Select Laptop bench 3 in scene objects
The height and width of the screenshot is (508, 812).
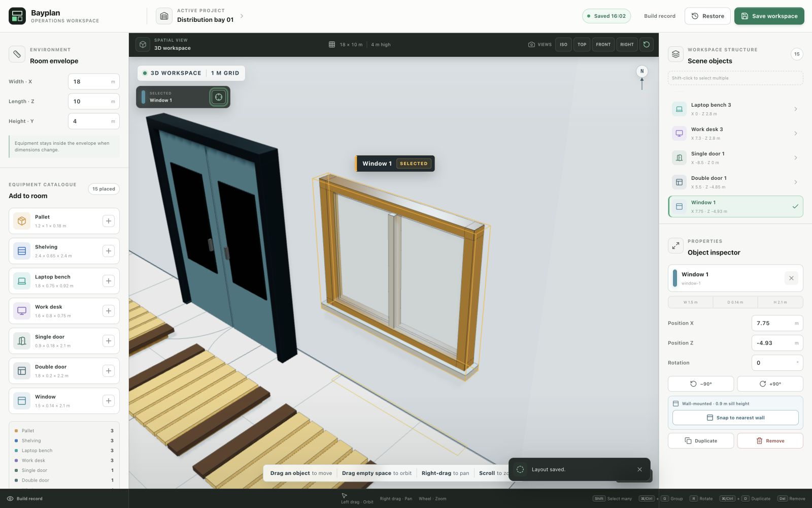tap(735, 109)
